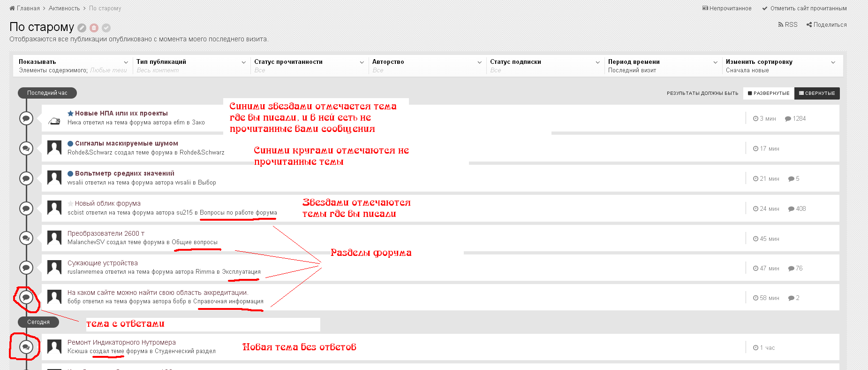Screen dimensions: 868x370
Task: Switch results view to 'Свернутые'
Action: pos(817,93)
